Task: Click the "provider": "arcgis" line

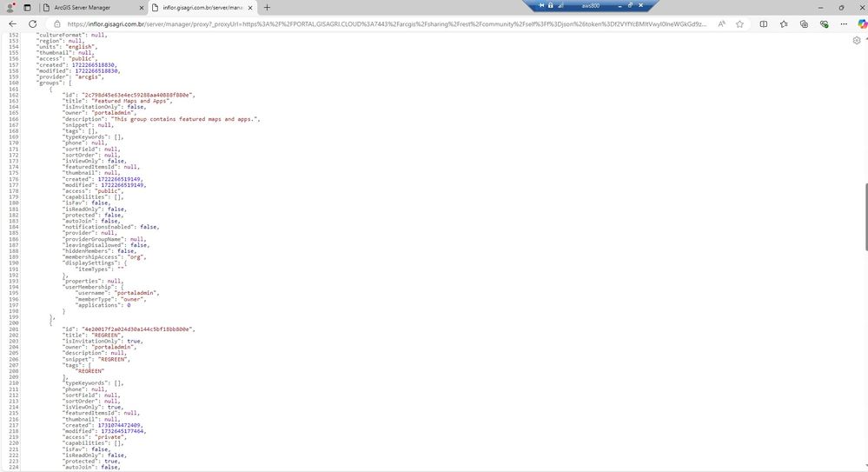Action: coord(70,77)
